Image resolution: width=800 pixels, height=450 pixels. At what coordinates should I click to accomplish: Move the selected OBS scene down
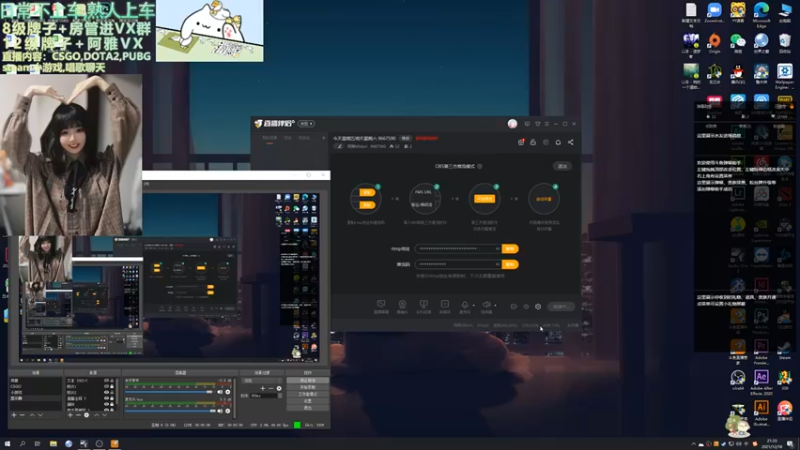[40, 415]
